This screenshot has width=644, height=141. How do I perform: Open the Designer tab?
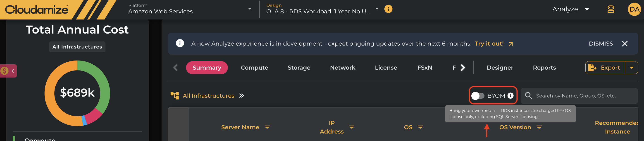click(500, 68)
